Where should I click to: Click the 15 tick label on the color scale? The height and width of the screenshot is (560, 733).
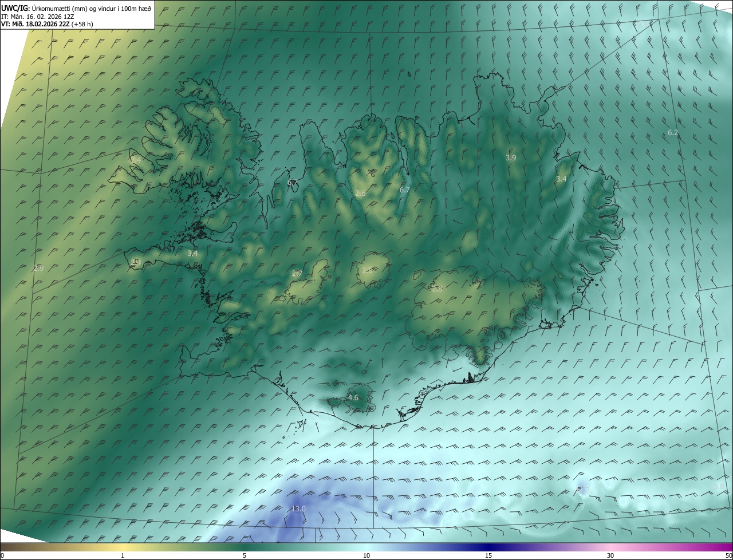pos(488,555)
